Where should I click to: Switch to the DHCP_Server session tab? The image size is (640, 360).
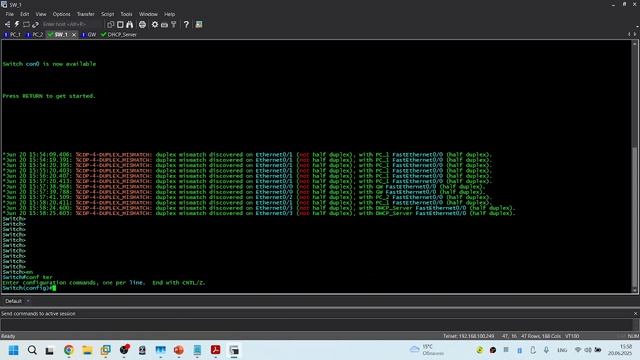(119, 35)
